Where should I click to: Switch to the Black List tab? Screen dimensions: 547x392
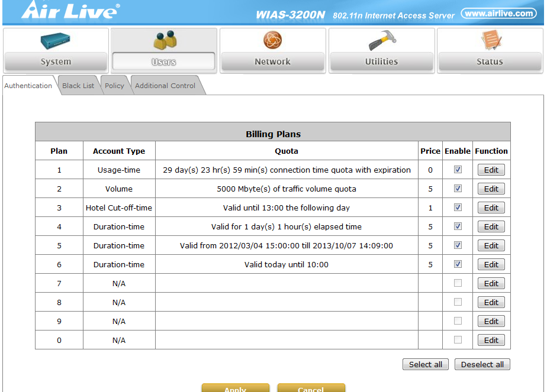pos(78,86)
